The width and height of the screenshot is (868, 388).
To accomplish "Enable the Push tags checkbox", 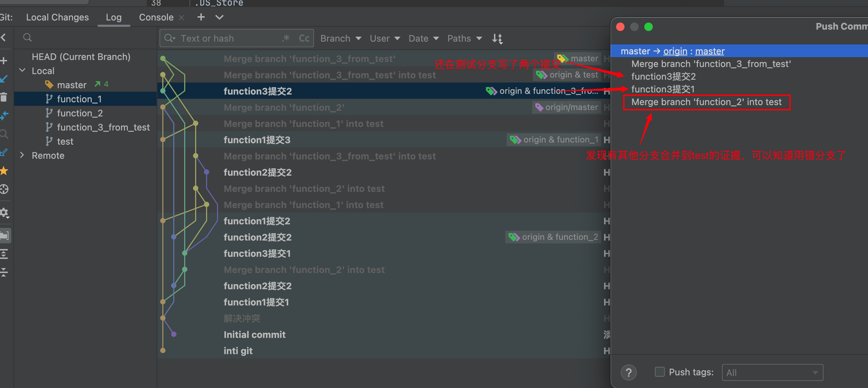I will point(659,372).
